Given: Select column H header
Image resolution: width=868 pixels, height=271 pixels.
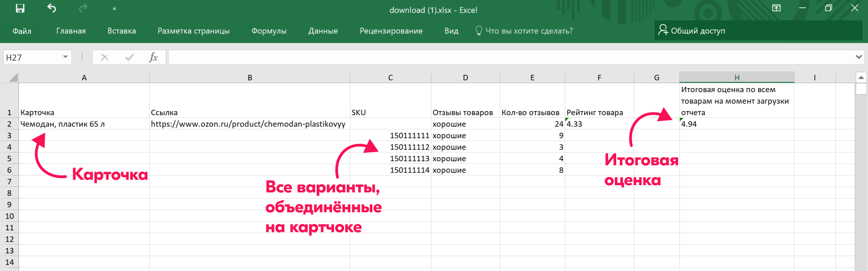Looking at the screenshot, I should click(736, 78).
